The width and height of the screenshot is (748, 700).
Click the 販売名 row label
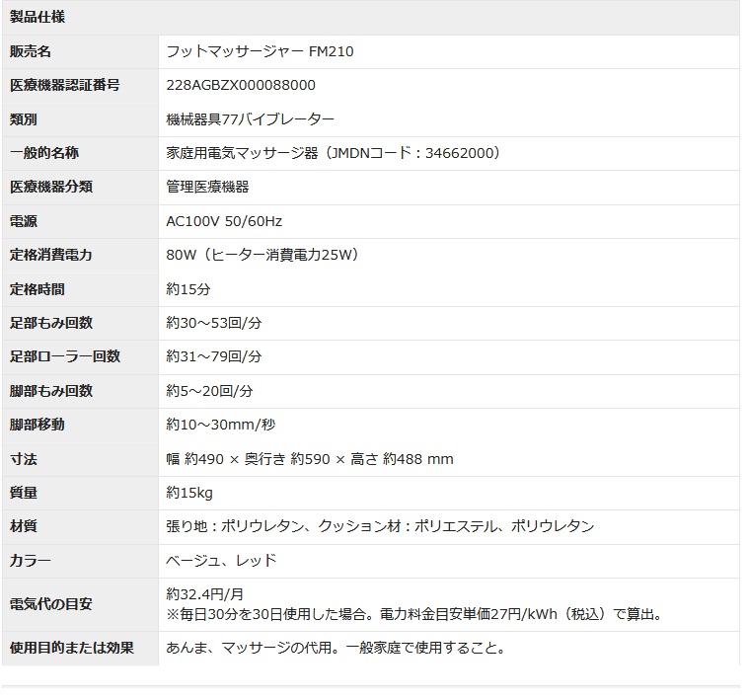pyautogui.click(x=30, y=51)
